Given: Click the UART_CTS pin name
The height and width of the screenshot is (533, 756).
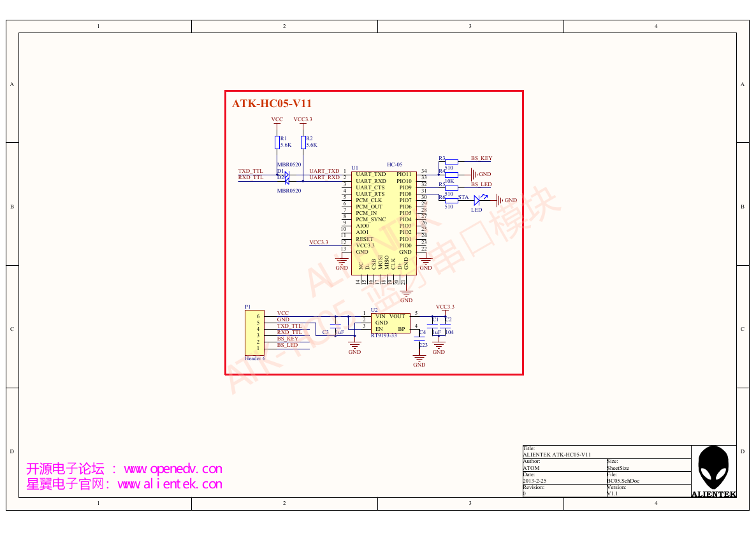Looking at the screenshot, I should coord(370,187).
